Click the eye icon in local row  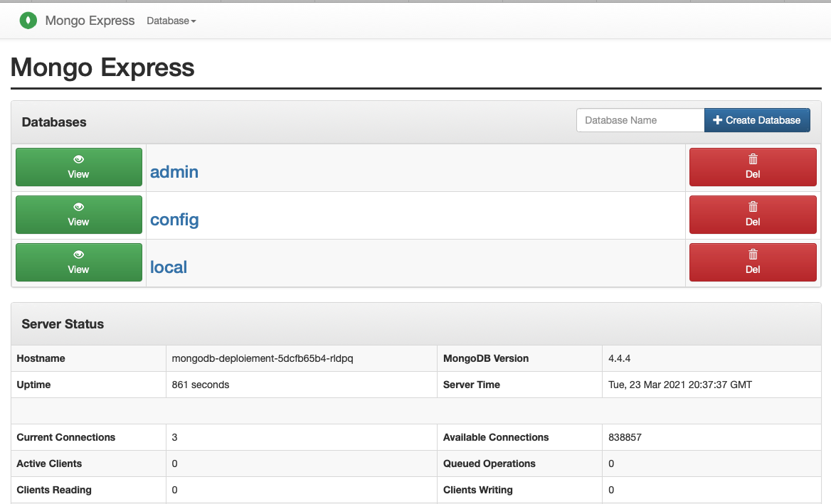point(78,254)
